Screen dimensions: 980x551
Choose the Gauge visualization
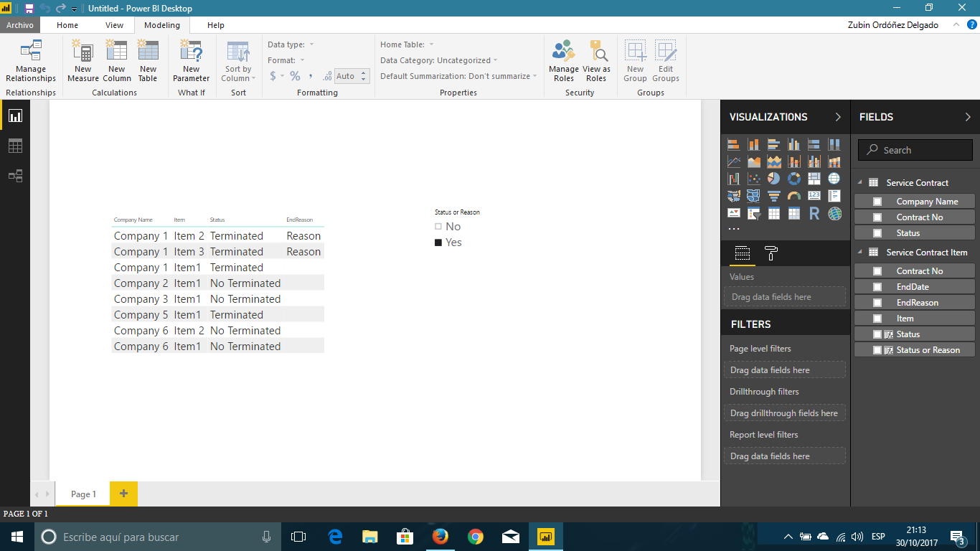793,196
